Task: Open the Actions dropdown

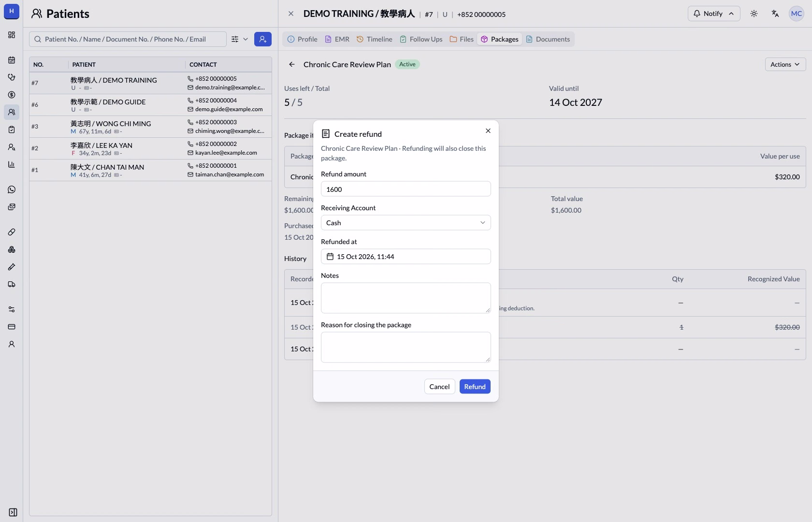Action: pos(785,64)
